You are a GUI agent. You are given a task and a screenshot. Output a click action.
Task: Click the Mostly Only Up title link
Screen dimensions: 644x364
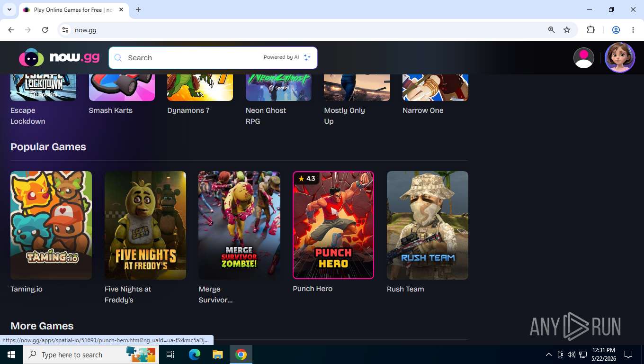pyautogui.click(x=344, y=116)
